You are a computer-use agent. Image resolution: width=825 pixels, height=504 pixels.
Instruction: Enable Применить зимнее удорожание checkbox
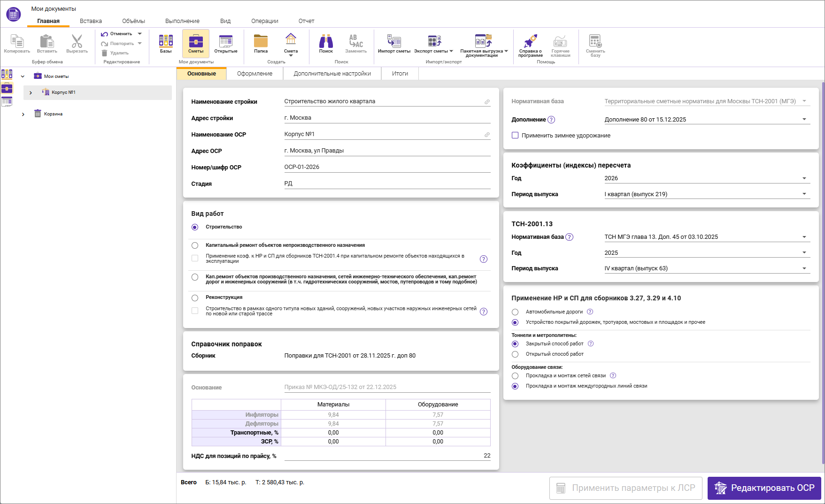[x=515, y=135]
